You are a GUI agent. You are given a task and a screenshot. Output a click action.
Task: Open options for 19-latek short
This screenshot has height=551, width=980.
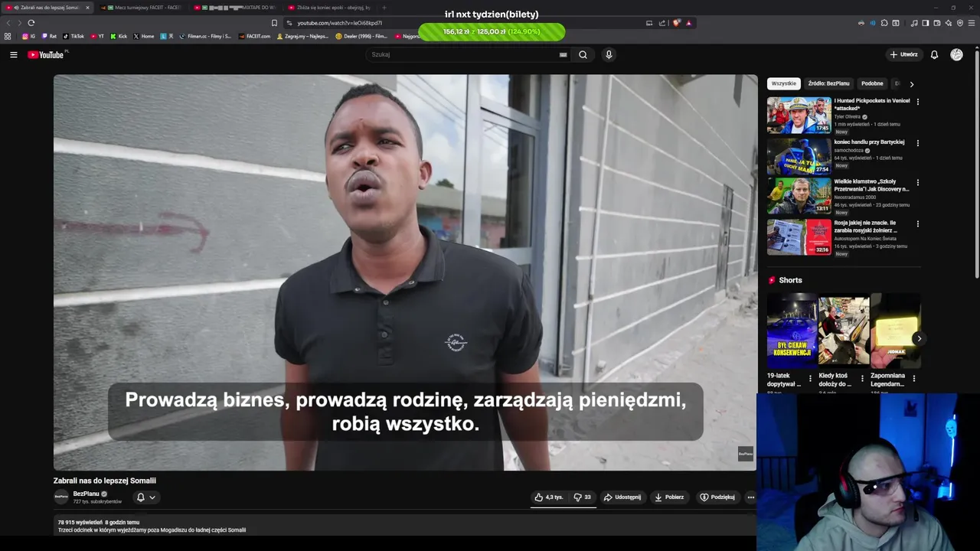810,378
